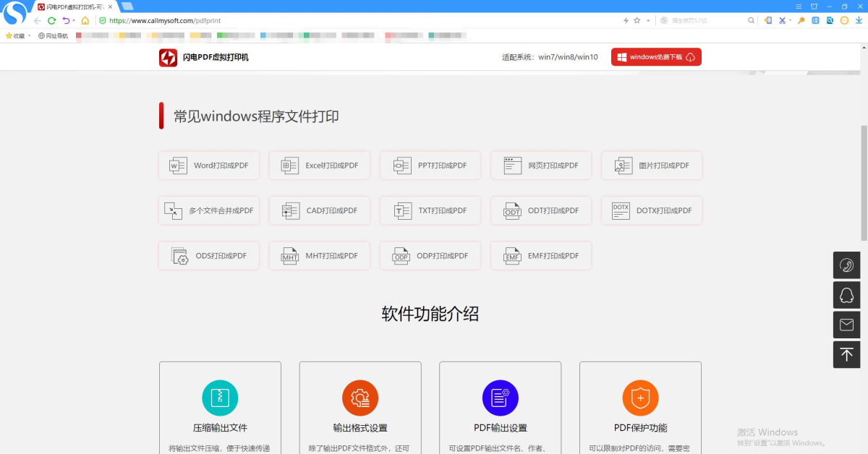Open the Excel打印成PDF option
The image size is (868, 454).
coord(319,166)
